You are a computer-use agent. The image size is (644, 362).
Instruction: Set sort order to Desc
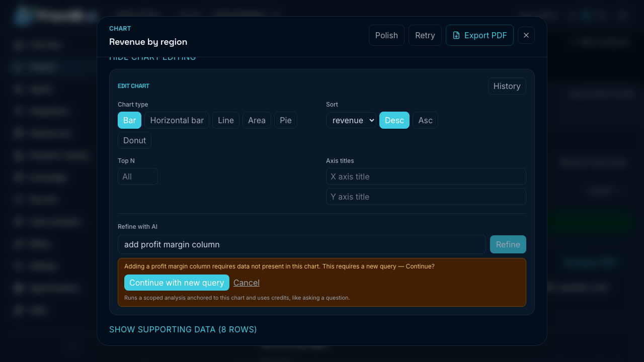click(394, 120)
